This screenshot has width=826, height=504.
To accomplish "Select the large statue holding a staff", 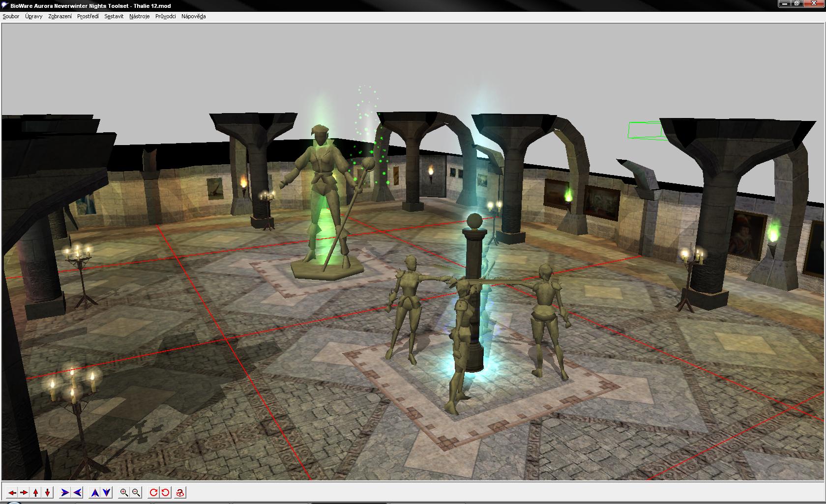I will coord(322,197).
